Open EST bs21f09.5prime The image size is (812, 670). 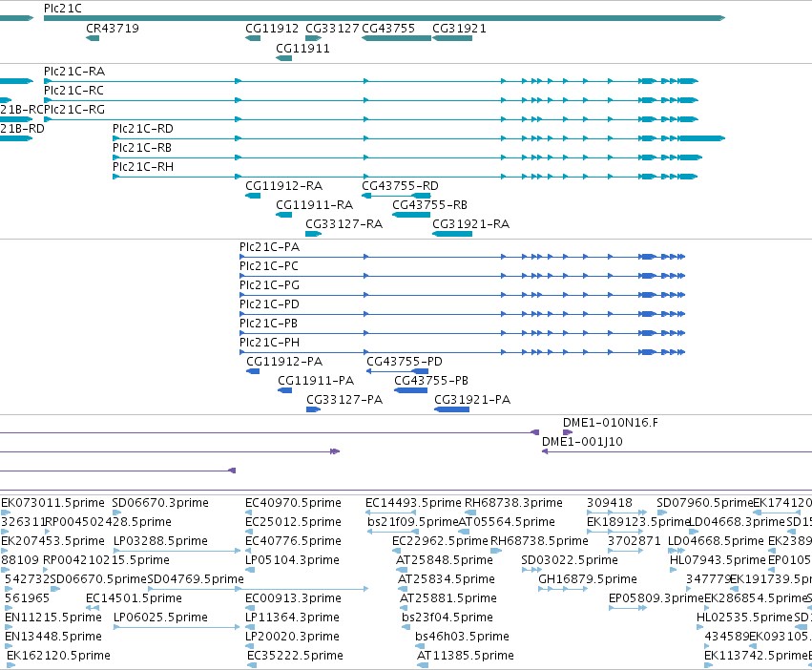pyautogui.click(x=413, y=521)
